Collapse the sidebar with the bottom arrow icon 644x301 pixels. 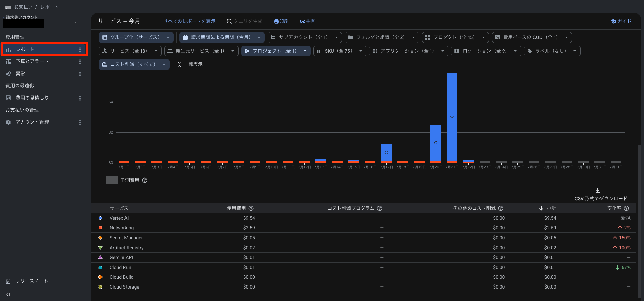pos(8,295)
